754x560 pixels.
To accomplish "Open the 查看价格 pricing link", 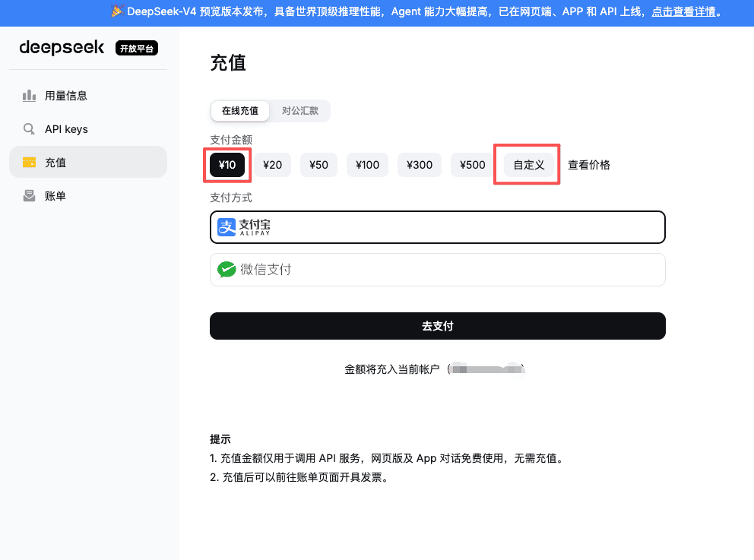I will [589, 165].
